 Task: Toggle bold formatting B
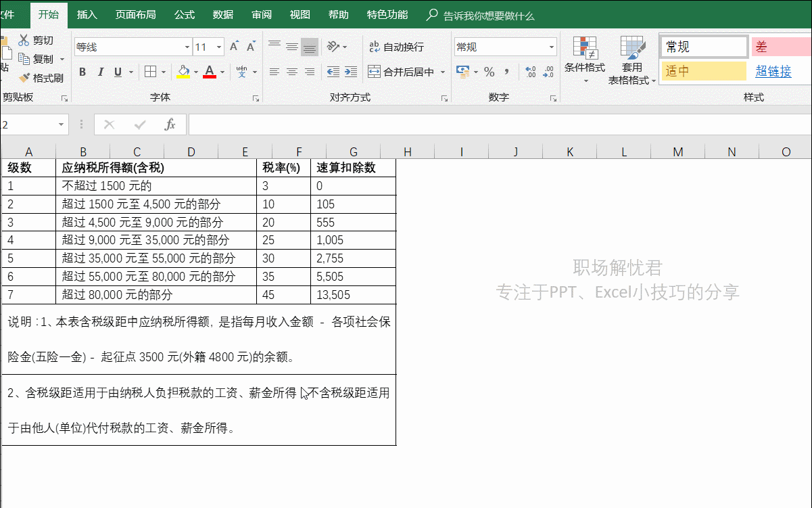point(82,72)
